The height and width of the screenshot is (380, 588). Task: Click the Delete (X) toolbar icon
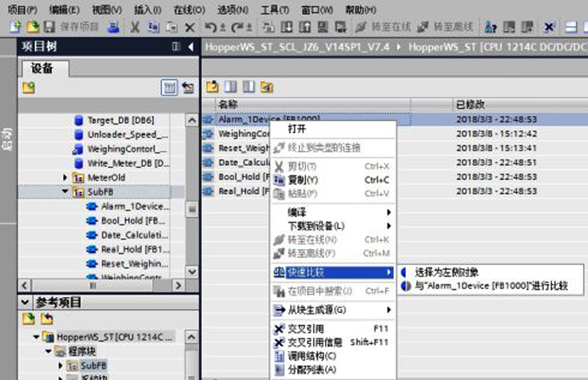pyautogui.click(x=189, y=26)
